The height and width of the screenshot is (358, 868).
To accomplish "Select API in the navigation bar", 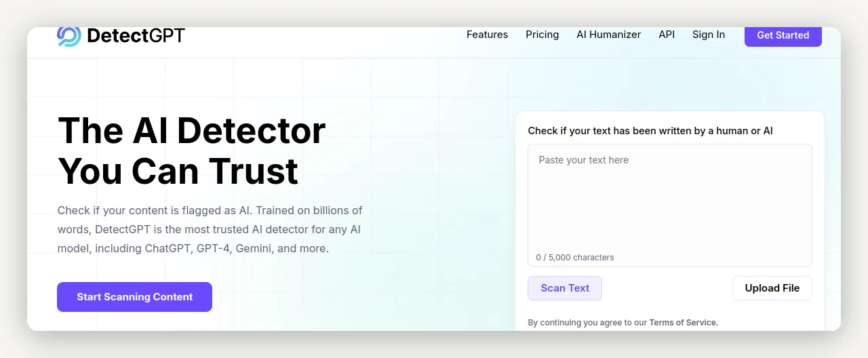I will (667, 35).
